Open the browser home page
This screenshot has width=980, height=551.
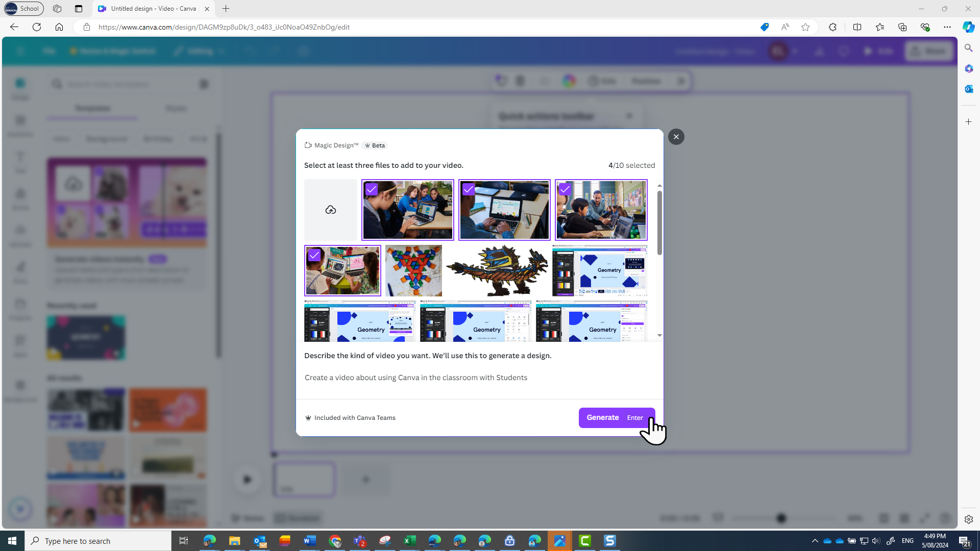click(59, 27)
